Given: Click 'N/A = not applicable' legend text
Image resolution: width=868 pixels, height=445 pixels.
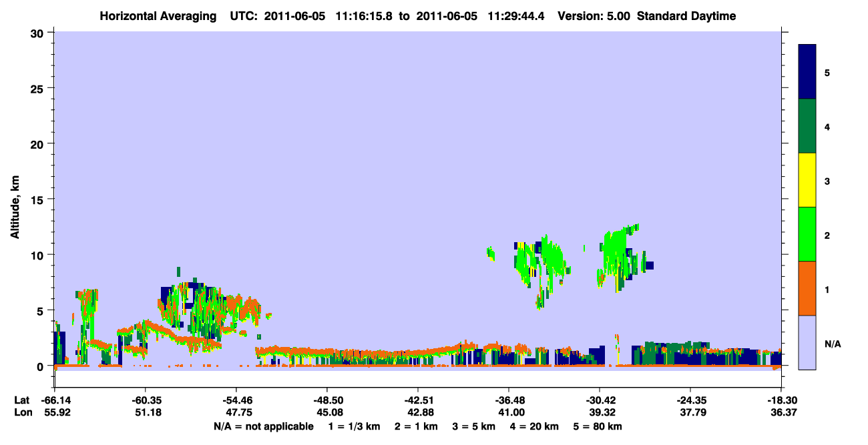Looking at the screenshot, I should [263, 426].
